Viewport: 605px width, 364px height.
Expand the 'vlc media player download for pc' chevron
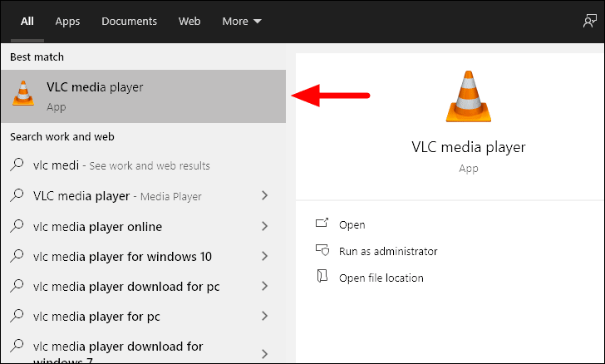point(264,286)
